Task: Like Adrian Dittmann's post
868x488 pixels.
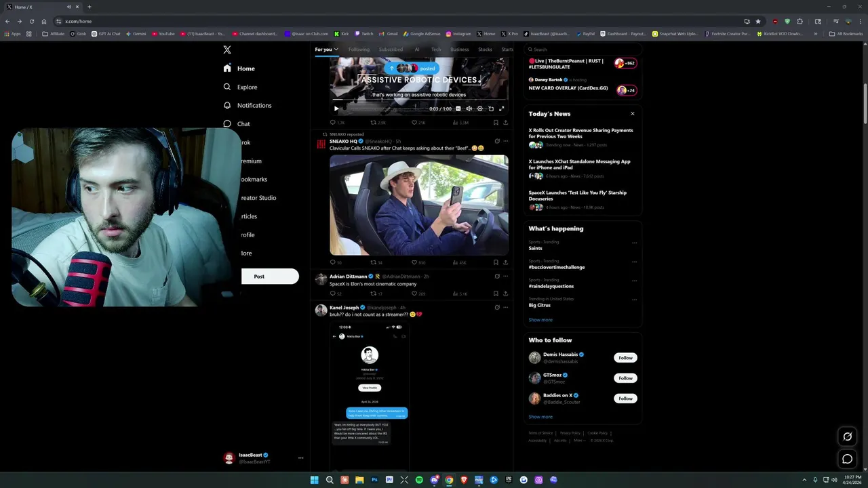Action: [418, 293]
